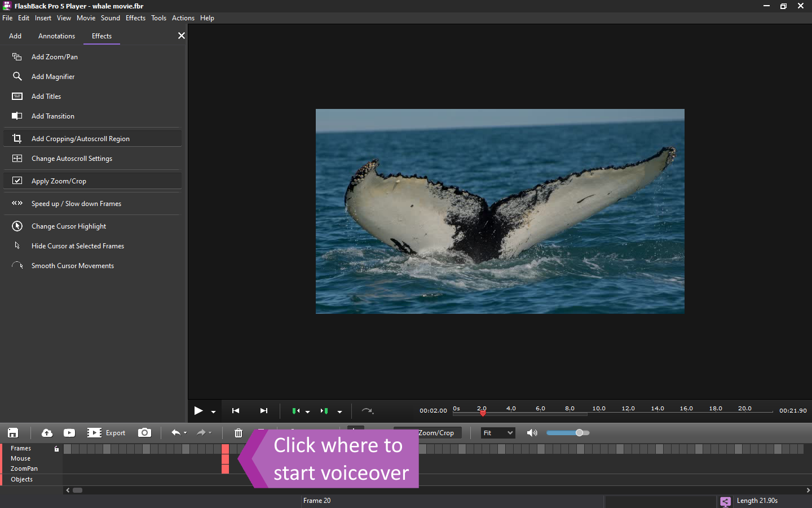Click the Add Transition option
Screen dimensions: 812x508
click(x=53, y=116)
